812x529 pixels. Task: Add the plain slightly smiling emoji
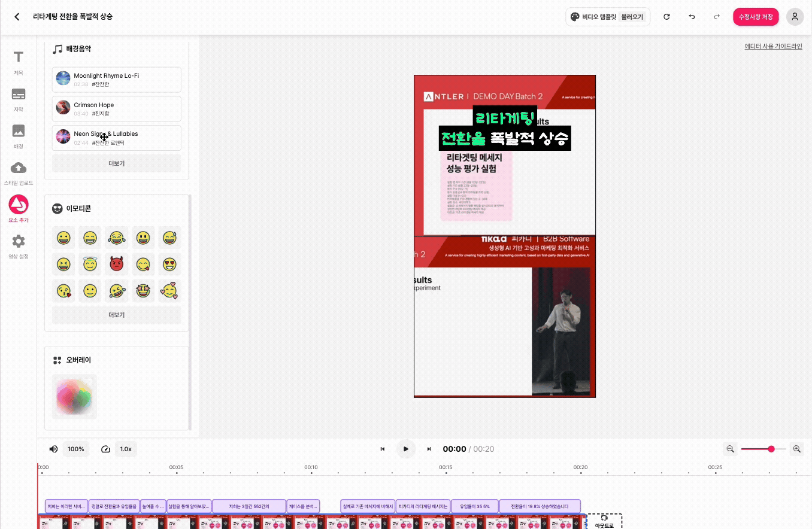(x=90, y=291)
